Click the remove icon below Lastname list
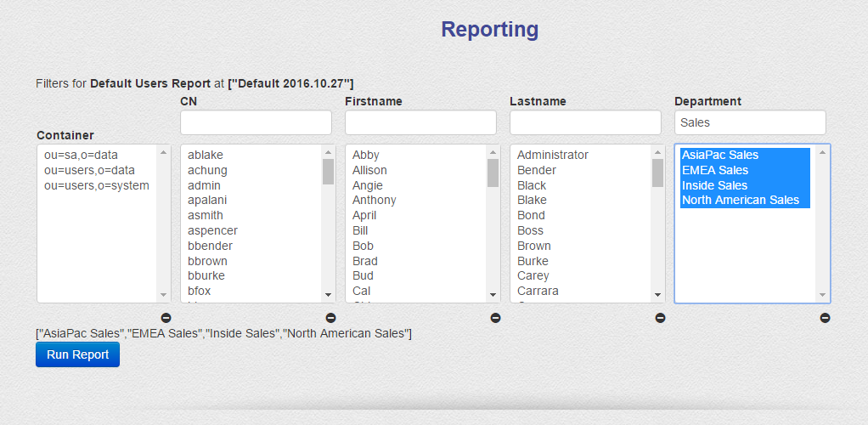The width and height of the screenshot is (868, 425). 660,318
